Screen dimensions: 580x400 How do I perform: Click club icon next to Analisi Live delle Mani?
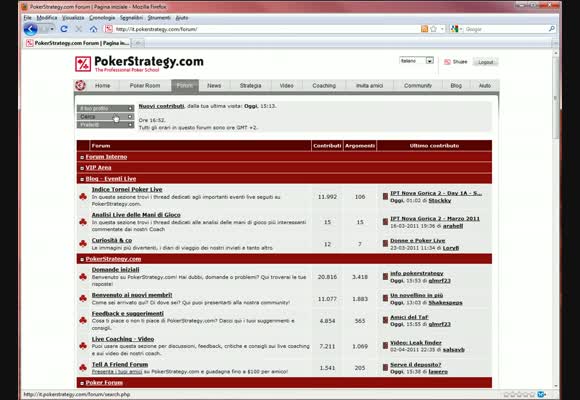83,222
